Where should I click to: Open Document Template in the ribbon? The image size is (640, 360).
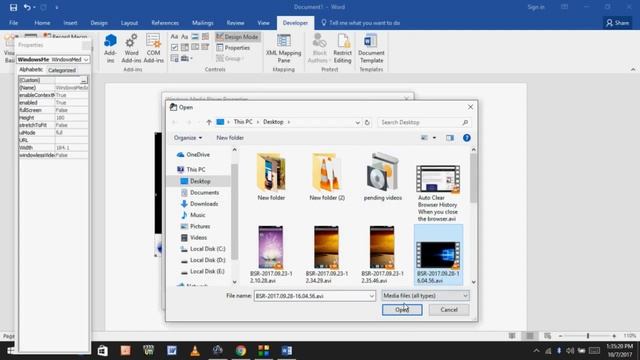click(371, 49)
